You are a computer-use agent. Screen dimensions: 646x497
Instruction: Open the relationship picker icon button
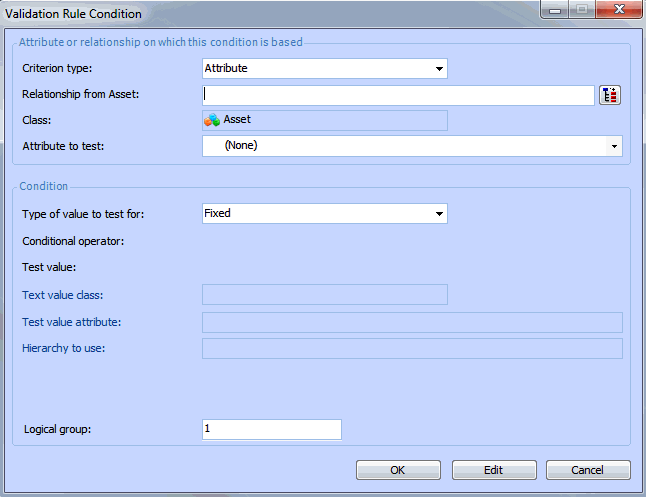[x=610, y=95]
